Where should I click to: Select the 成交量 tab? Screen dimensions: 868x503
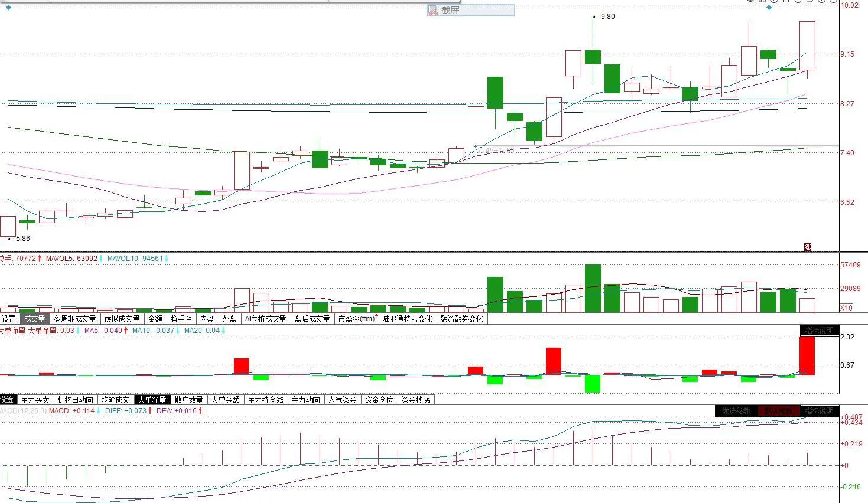pos(34,319)
